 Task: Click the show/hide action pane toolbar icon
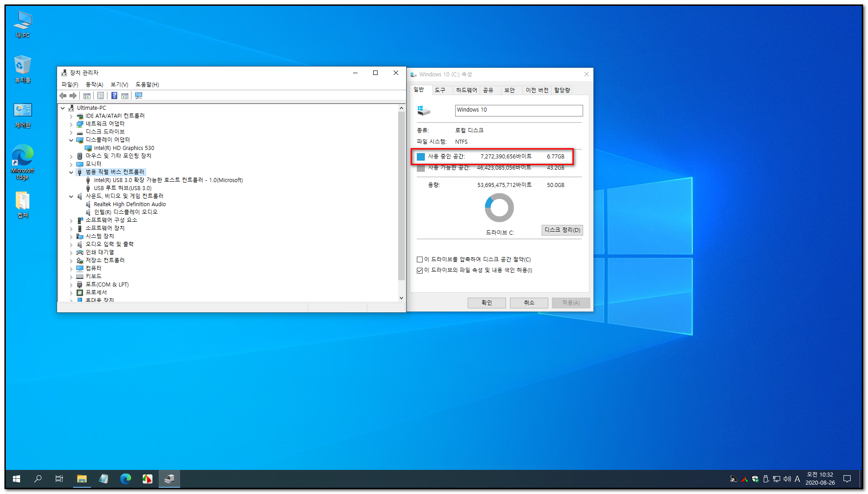(x=125, y=96)
